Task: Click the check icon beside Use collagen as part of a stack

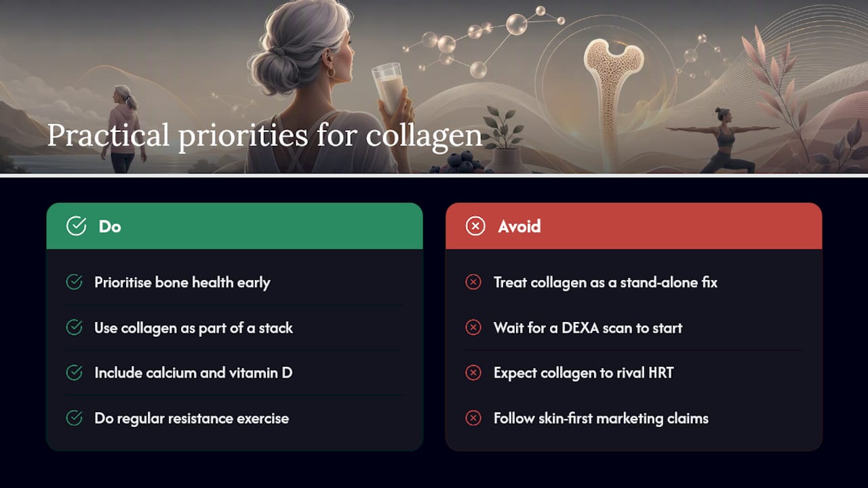Action: (74, 327)
